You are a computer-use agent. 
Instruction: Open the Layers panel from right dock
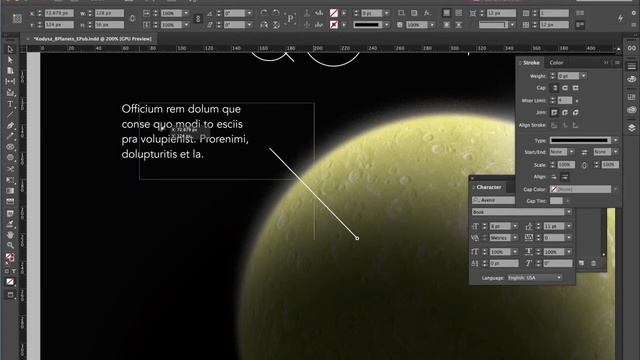pyautogui.click(x=631, y=128)
